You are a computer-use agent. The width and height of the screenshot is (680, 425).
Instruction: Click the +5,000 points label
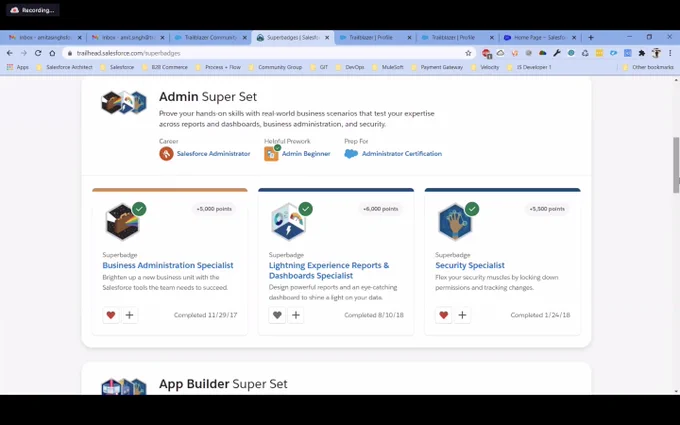point(214,209)
